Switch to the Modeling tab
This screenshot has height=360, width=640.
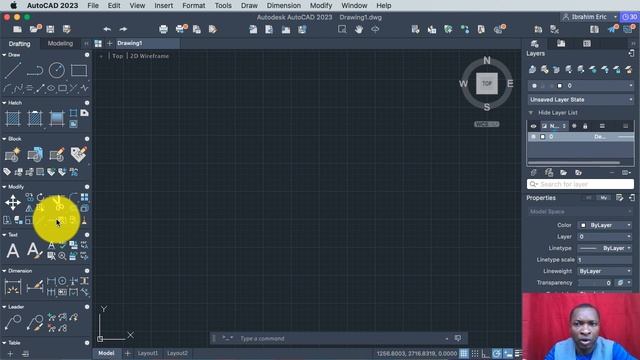pyautogui.click(x=60, y=43)
